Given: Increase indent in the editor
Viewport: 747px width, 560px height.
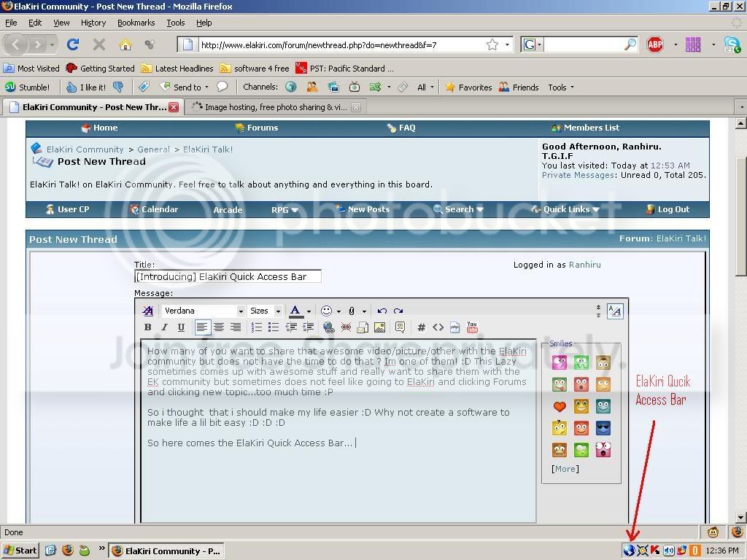Looking at the screenshot, I should coord(309,327).
